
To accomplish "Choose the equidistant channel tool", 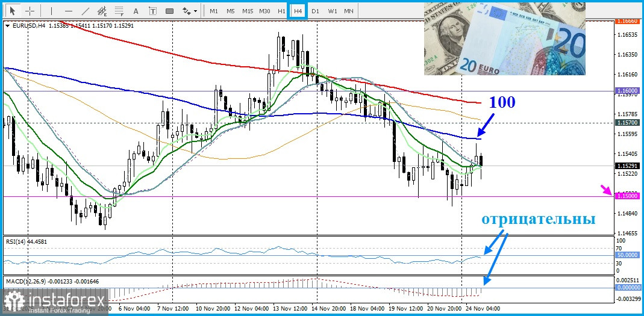I will click(102, 11).
